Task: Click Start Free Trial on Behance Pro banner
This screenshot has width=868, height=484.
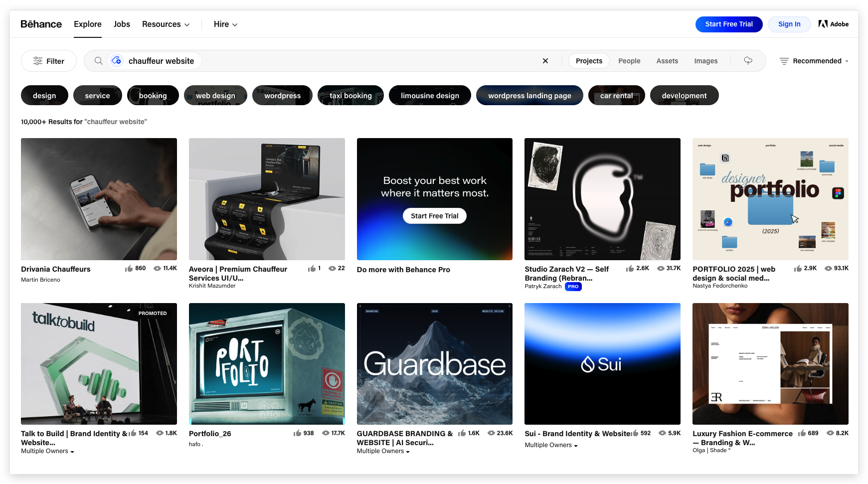Action: tap(434, 216)
